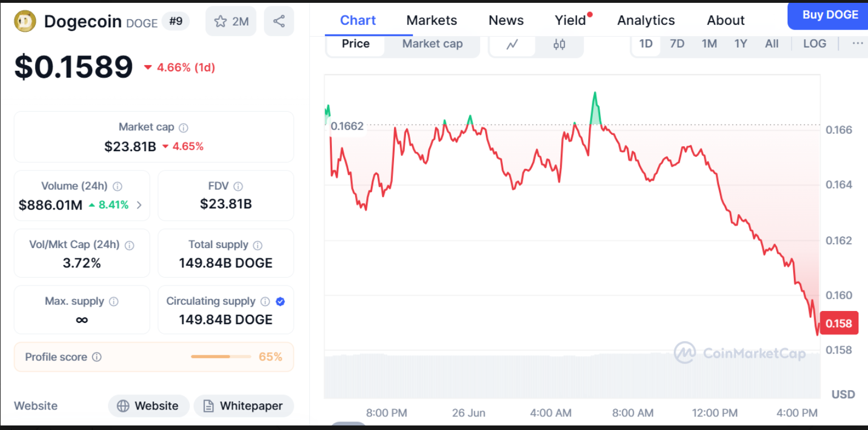Viewport: 868px width, 430px height.
Task: Click the Profile score progress bar
Action: click(221, 357)
